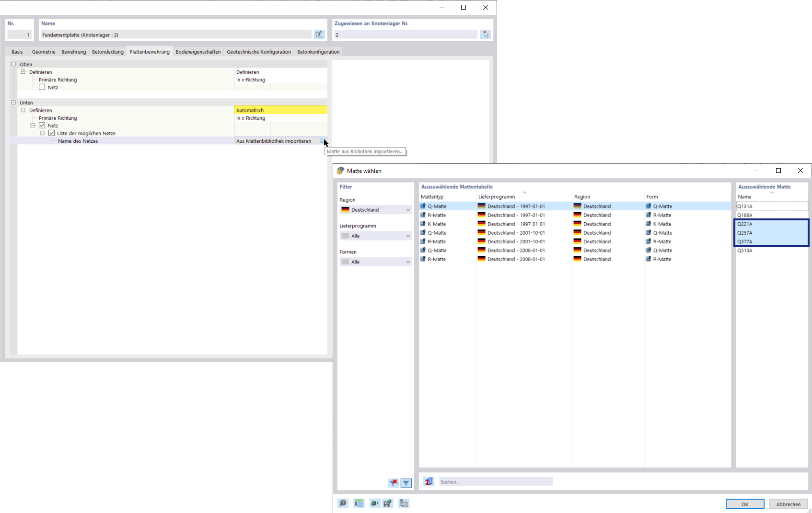Click the green import-with-arrow icon in bottom toolbar

374,503
